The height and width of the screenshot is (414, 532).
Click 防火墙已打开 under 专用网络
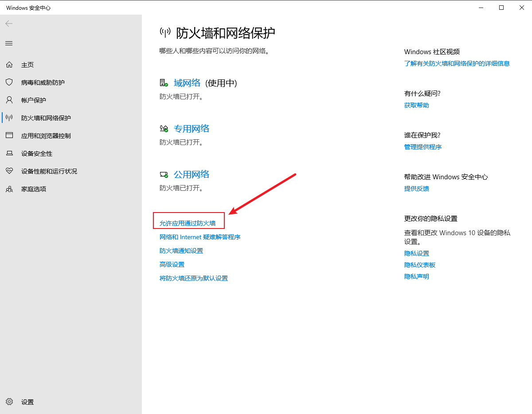click(181, 142)
